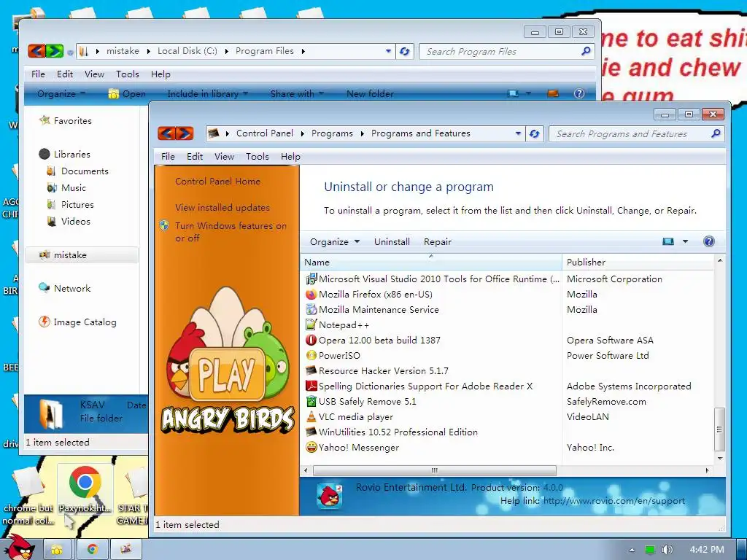Open Include in library dropdown in Program Files window
747x560 pixels.
tap(208, 94)
